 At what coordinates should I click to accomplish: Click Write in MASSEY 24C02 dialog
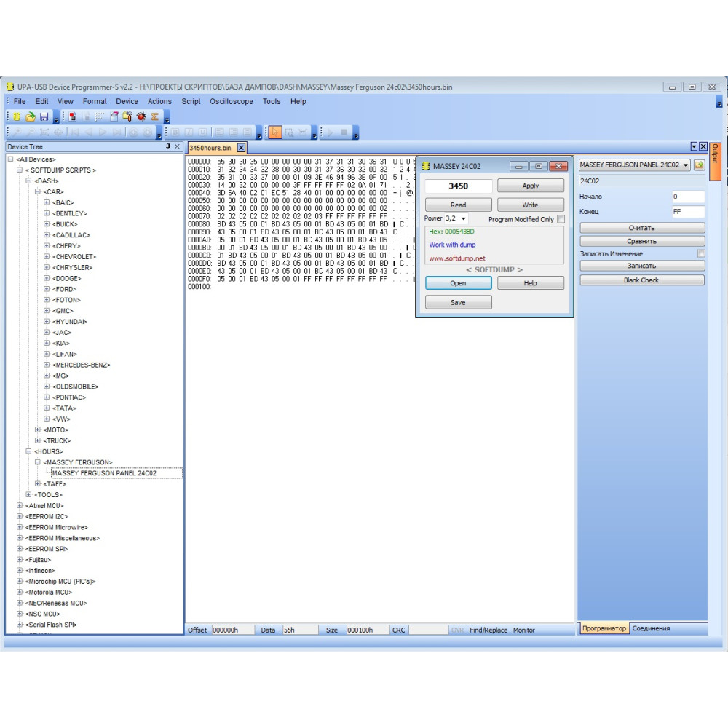point(531,205)
